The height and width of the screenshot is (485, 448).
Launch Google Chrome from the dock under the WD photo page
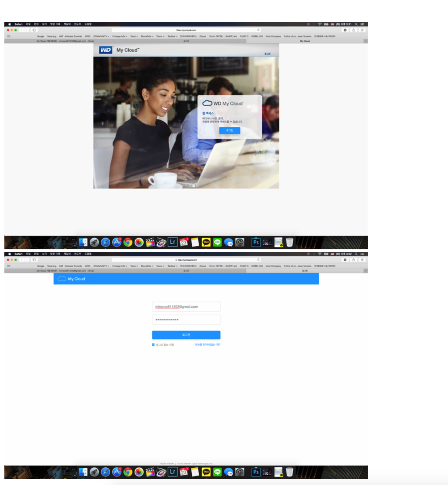pos(128,242)
